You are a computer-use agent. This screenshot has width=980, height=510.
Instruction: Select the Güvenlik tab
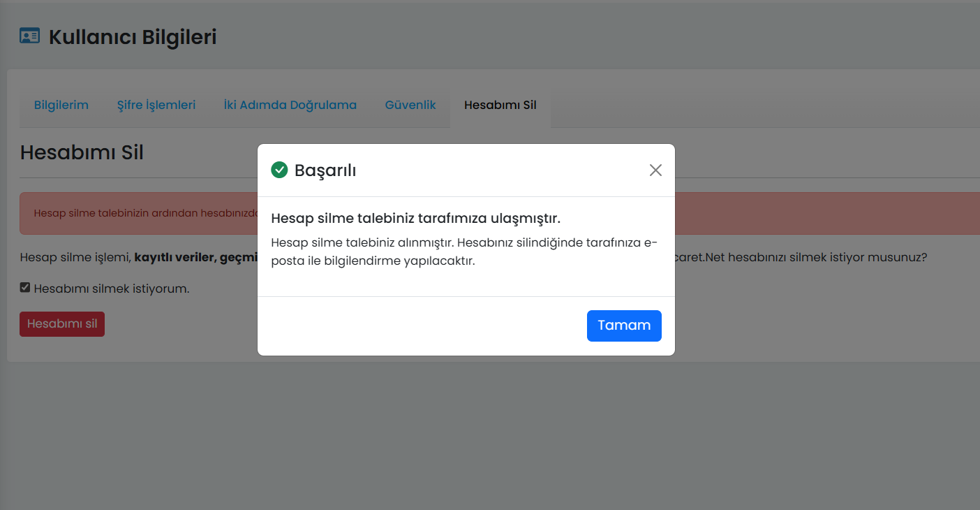tap(410, 105)
